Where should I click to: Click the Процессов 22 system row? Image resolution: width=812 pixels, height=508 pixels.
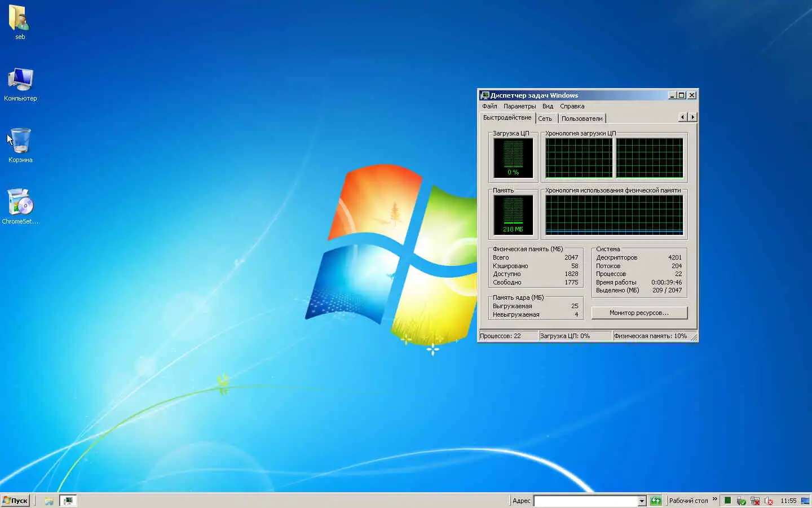pos(639,274)
